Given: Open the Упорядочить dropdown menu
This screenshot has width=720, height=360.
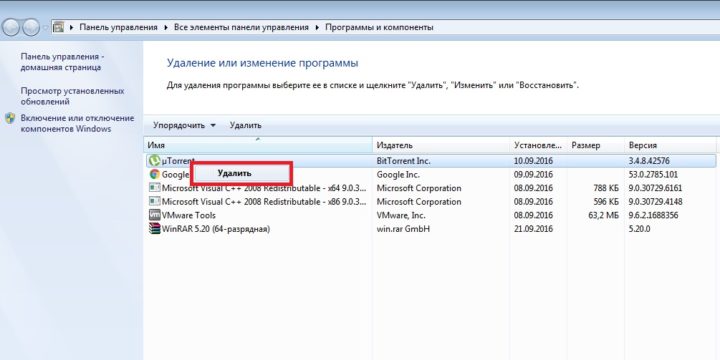Looking at the screenshot, I should [184, 125].
